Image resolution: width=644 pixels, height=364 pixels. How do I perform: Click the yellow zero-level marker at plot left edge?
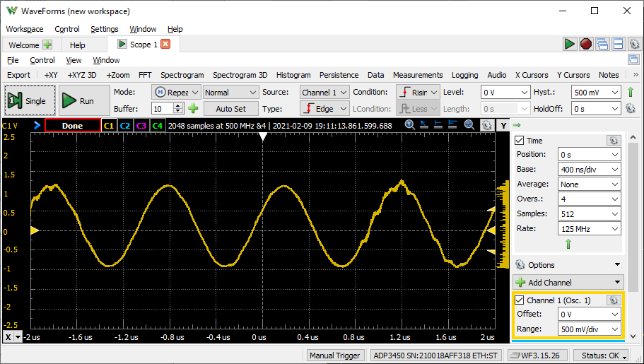[35, 230]
